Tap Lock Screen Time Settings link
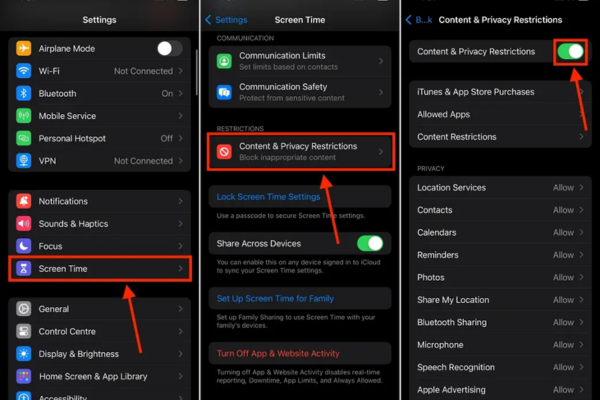The image size is (600, 400). [268, 197]
